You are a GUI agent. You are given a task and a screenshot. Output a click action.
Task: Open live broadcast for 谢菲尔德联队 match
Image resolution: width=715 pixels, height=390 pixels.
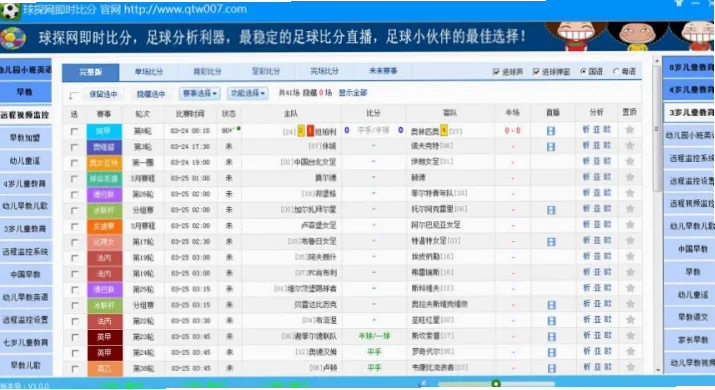point(551,337)
